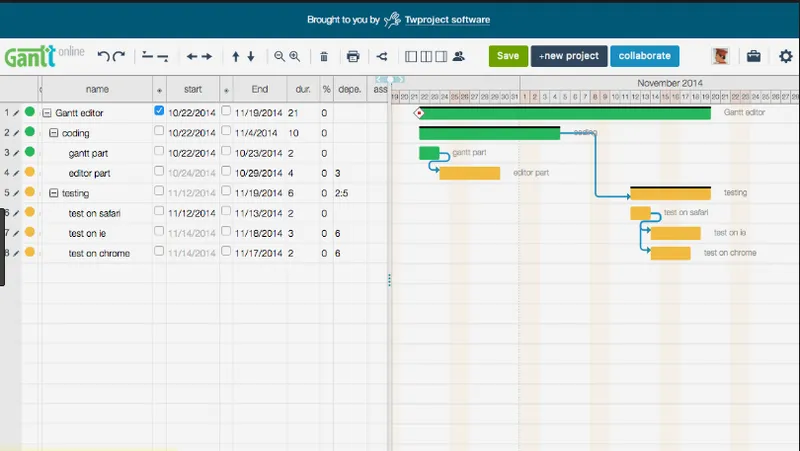Click the green status dot of Gantt editor

tap(30, 112)
